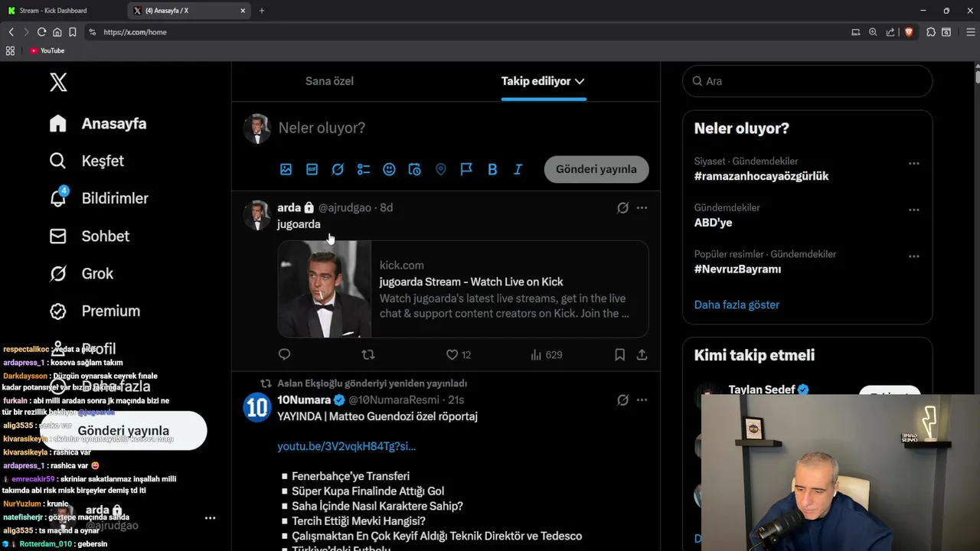Open browser extensions puzzle icon

(x=931, y=32)
